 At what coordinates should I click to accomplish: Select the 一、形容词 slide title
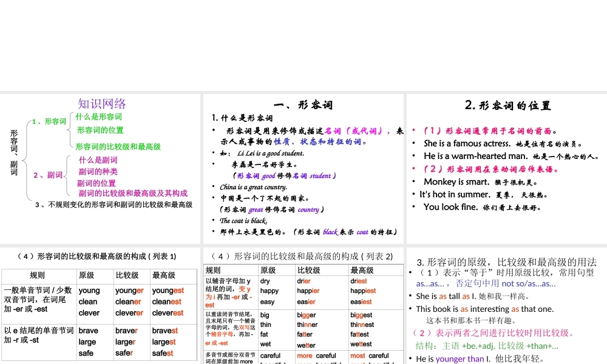303,105
